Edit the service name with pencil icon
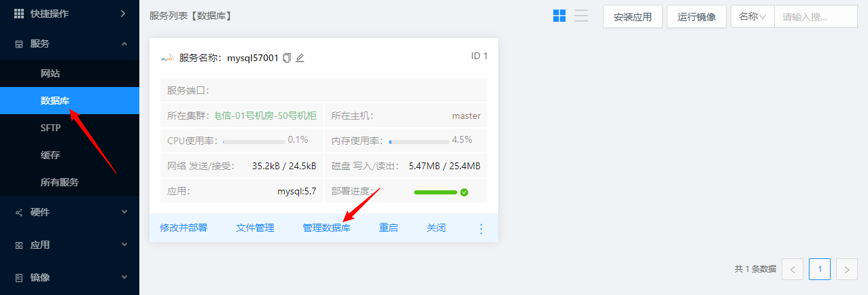Screen dimensions: 868x295 pos(300,58)
